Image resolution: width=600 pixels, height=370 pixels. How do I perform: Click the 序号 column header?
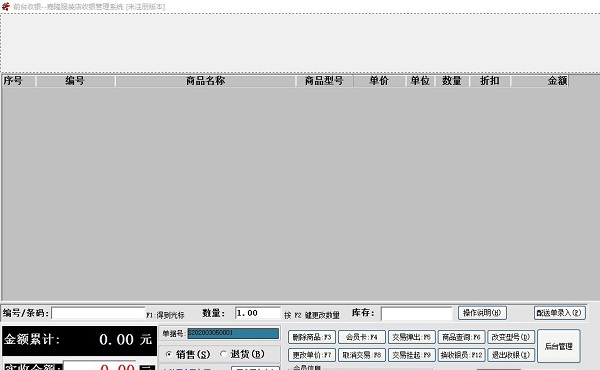pyautogui.click(x=19, y=81)
